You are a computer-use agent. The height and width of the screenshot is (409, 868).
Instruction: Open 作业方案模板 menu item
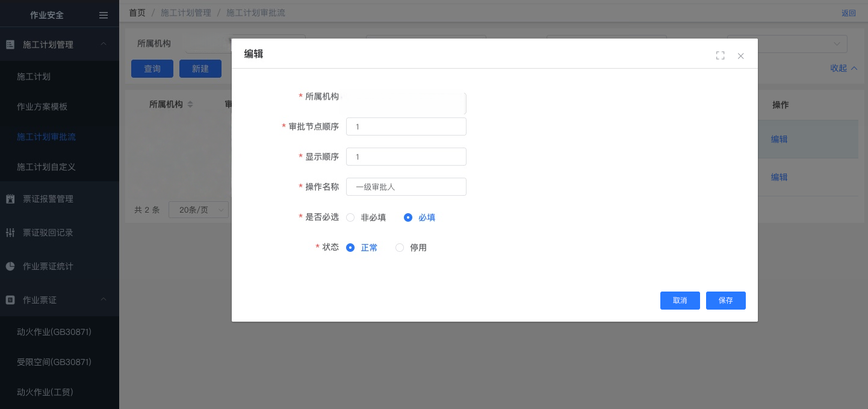pyautogui.click(x=42, y=107)
